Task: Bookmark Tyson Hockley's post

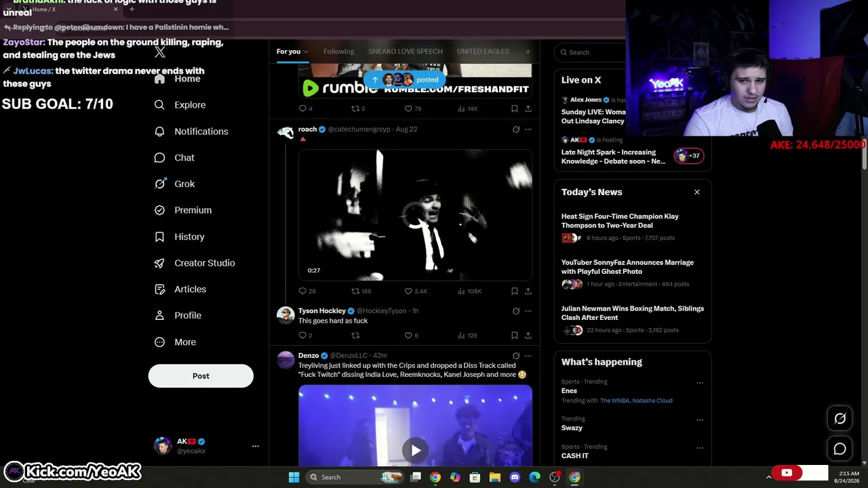Action: [x=515, y=335]
